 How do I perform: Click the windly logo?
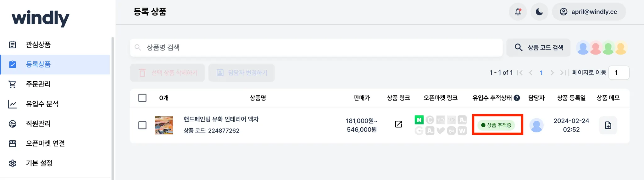pyautogui.click(x=40, y=18)
